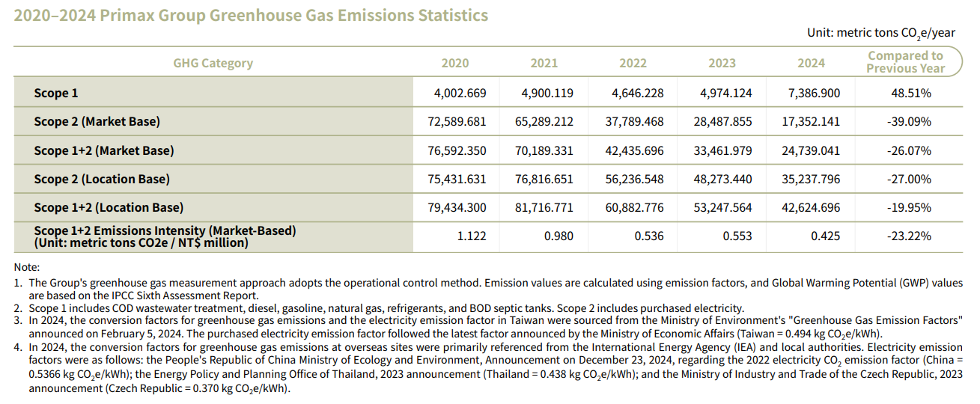Click the -27.00% change cell
Image resolution: width=980 pixels, height=404 pixels.
[909, 179]
